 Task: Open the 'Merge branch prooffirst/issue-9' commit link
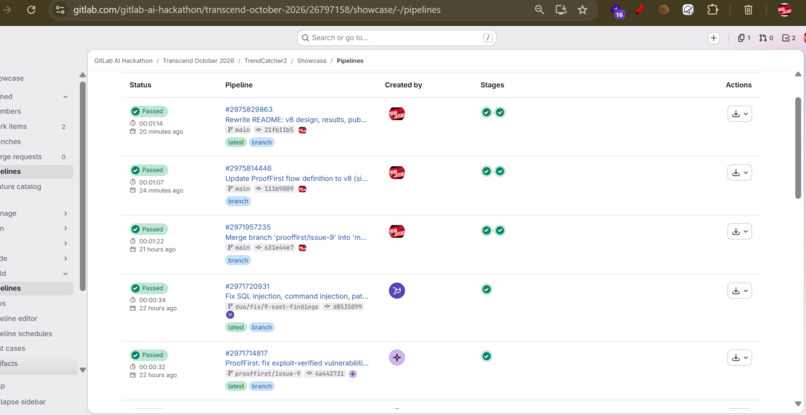coord(296,238)
